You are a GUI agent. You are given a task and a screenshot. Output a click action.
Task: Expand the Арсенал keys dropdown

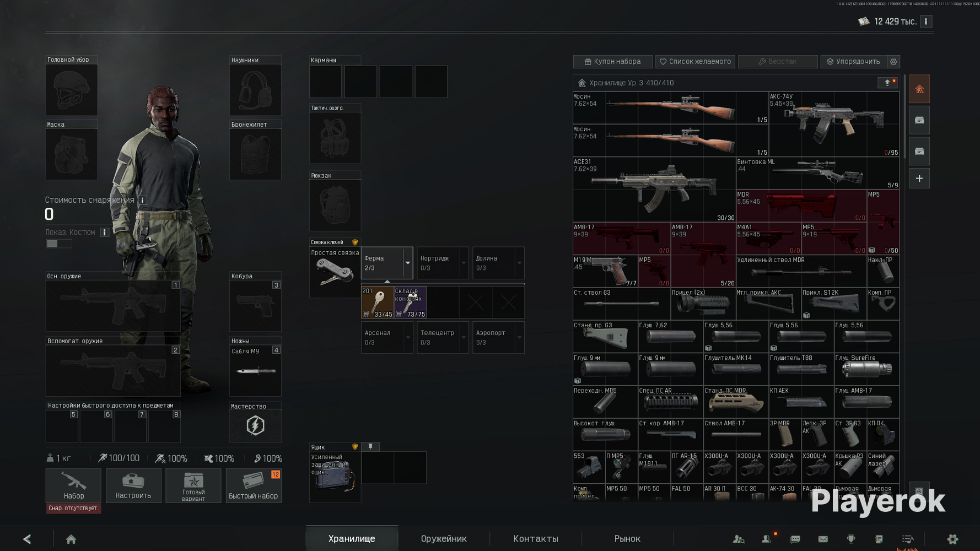coord(408,337)
